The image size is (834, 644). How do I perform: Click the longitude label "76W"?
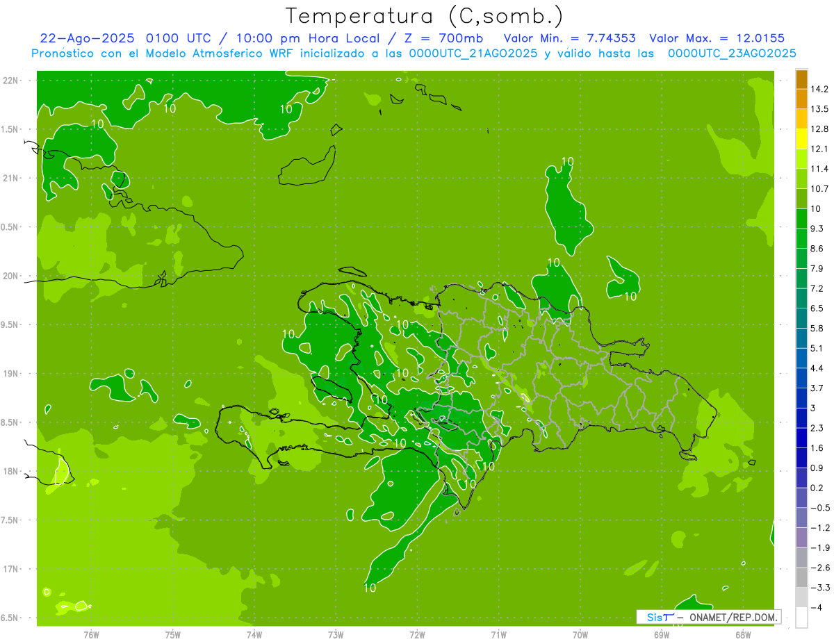point(91,635)
